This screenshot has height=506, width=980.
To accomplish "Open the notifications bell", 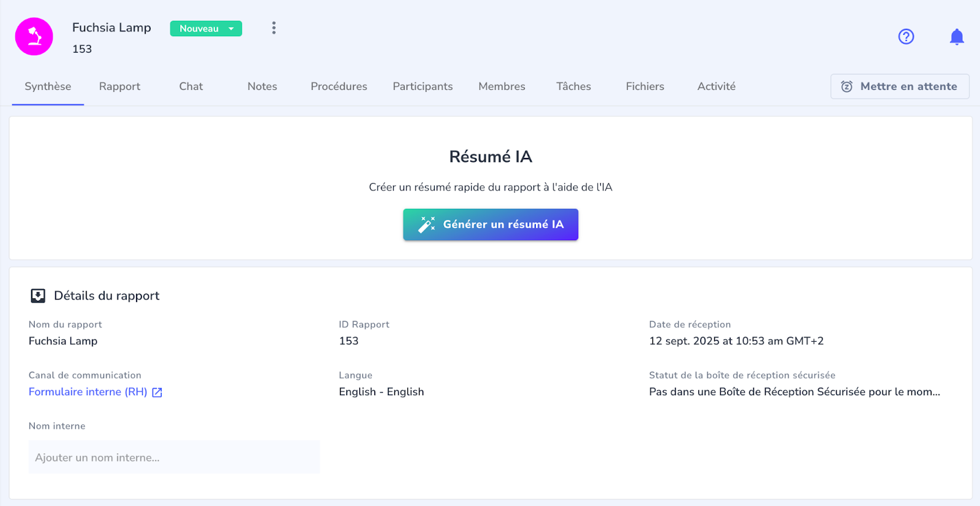I will pyautogui.click(x=957, y=37).
